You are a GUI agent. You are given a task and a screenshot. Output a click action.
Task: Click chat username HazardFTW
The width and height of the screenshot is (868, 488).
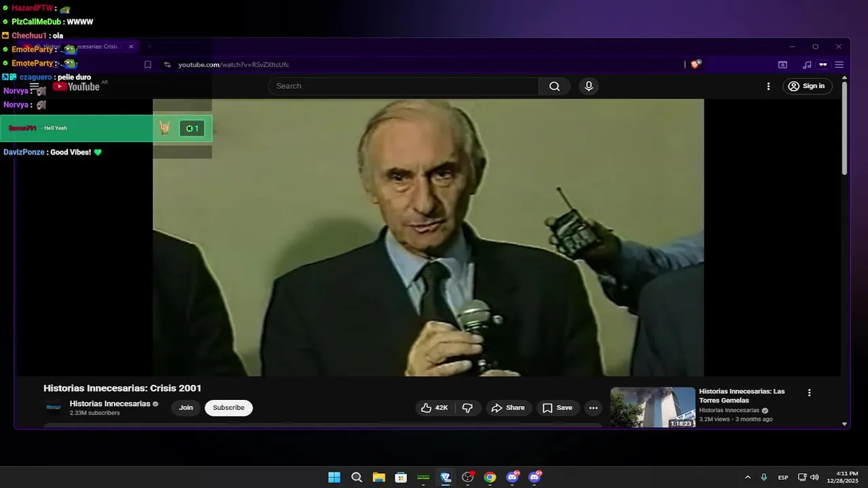(33, 8)
